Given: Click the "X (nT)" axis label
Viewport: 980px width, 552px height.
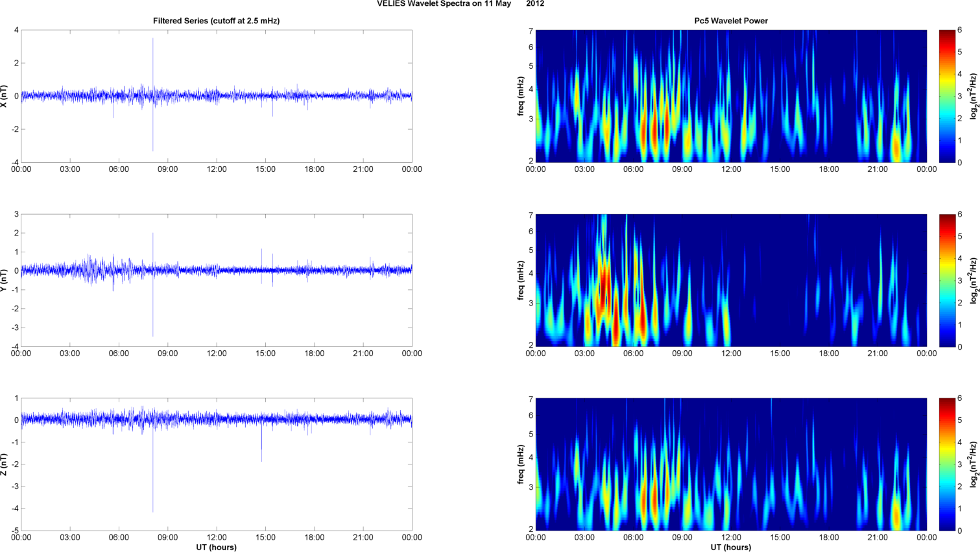Looking at the screenshot, I should coord(5,96).
